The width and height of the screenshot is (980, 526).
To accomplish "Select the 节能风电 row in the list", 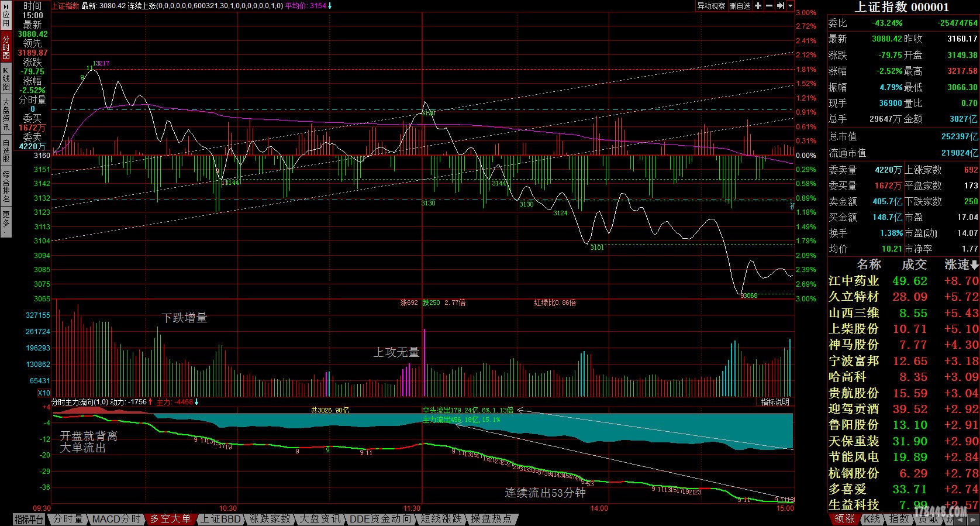I will 903,457.
